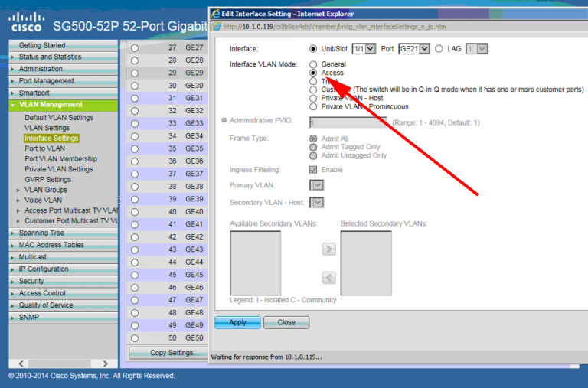Image resolution: width=588 pixels, height=388 pixels.
Task: Open the Port Management menu
Action: click(46, 81)
